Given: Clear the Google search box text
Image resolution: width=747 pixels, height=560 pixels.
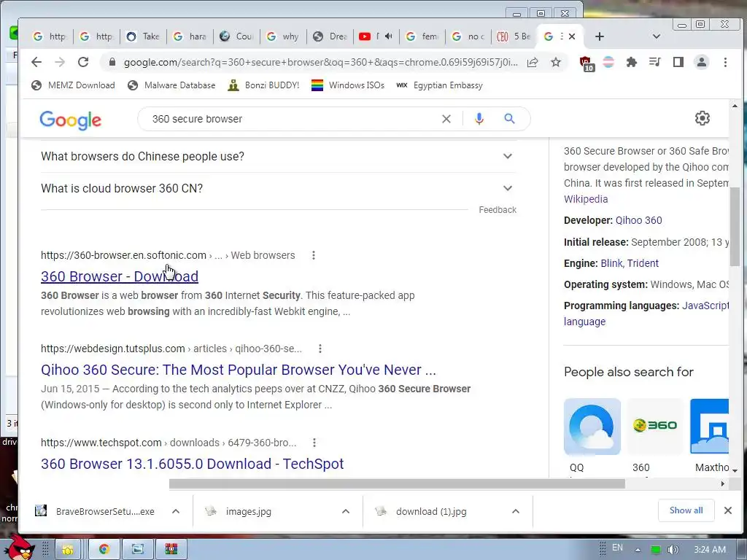Looking at the screenshot, I should point(446,119).
